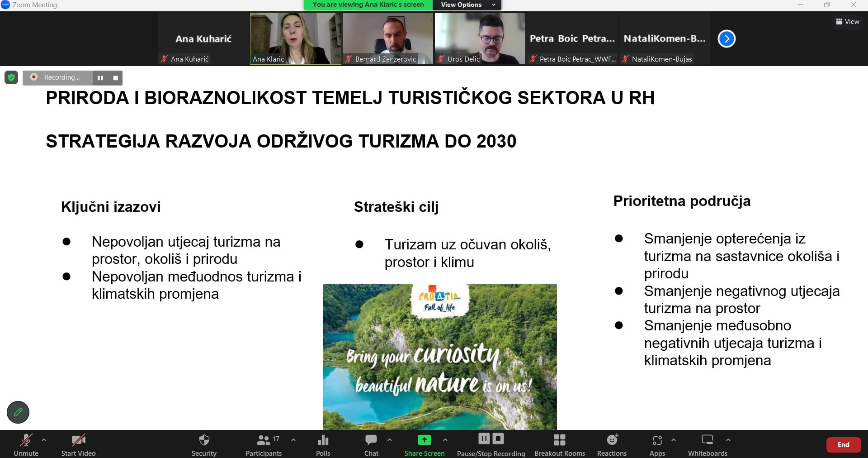Viewport: 868px width, 458px height.
Task: Open the Security shield menu
Action: point(204,445)
